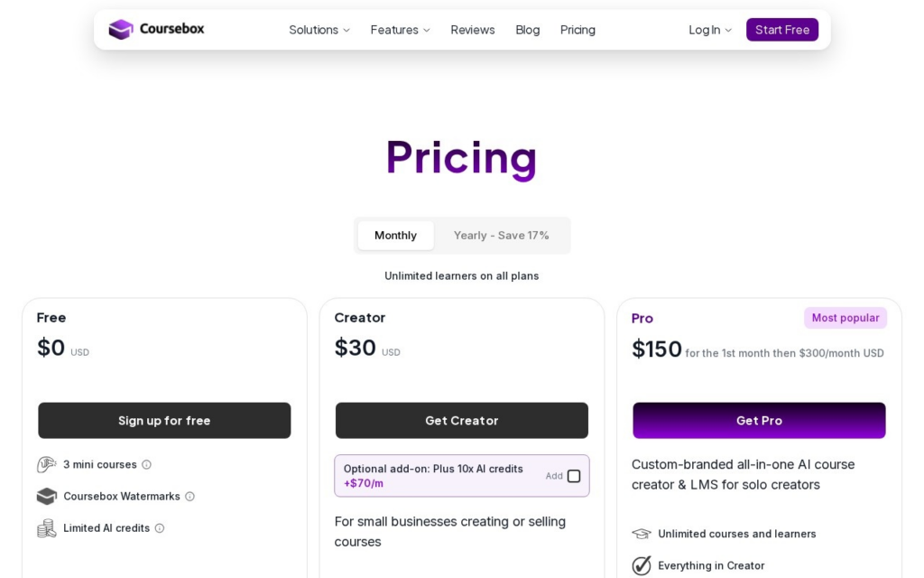The width and height of the screenshot is (924, 578).
Task: Click graduation cap icon by Unlimited courses
Action: [x=642, y=534]
